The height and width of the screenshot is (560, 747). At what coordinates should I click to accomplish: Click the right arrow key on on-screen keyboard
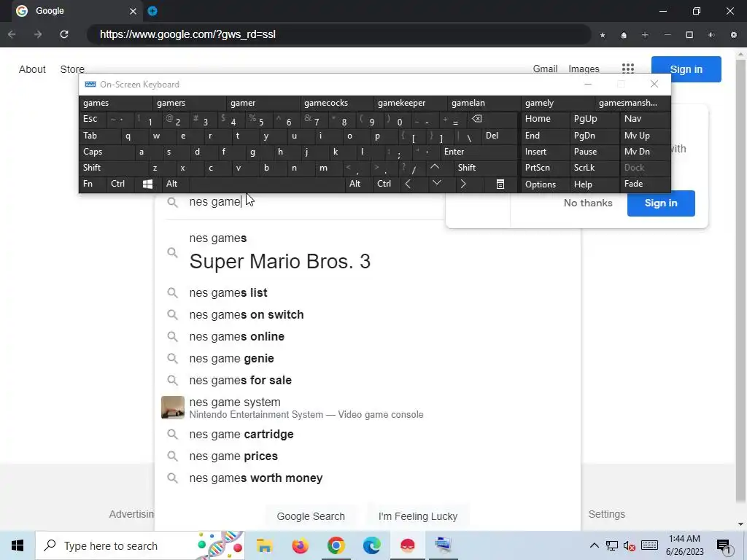463,184
